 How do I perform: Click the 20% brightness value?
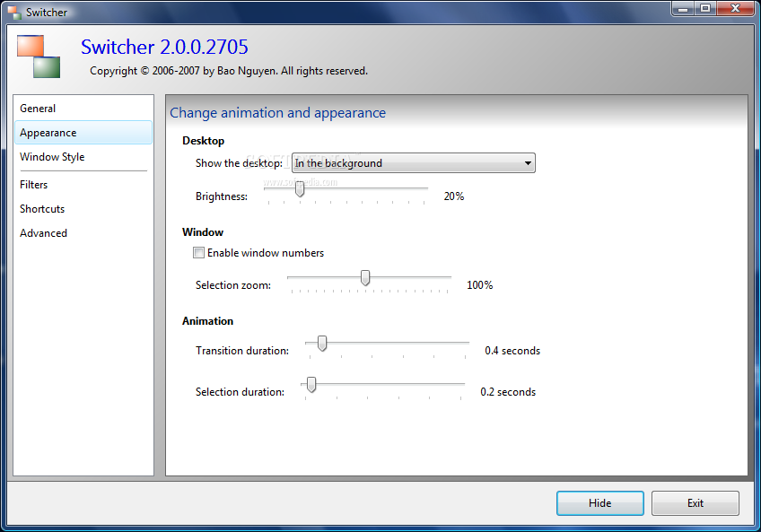pos(454,196)
